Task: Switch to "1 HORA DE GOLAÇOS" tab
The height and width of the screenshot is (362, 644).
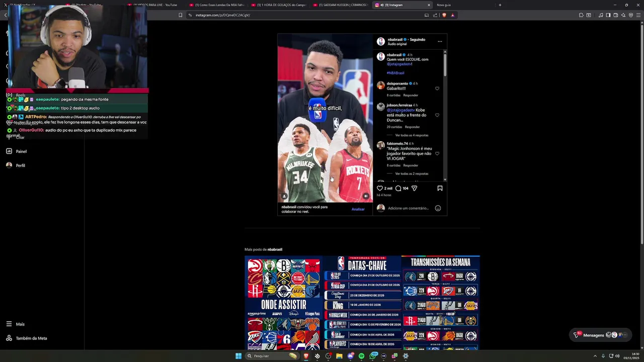Action: [278, 5]
